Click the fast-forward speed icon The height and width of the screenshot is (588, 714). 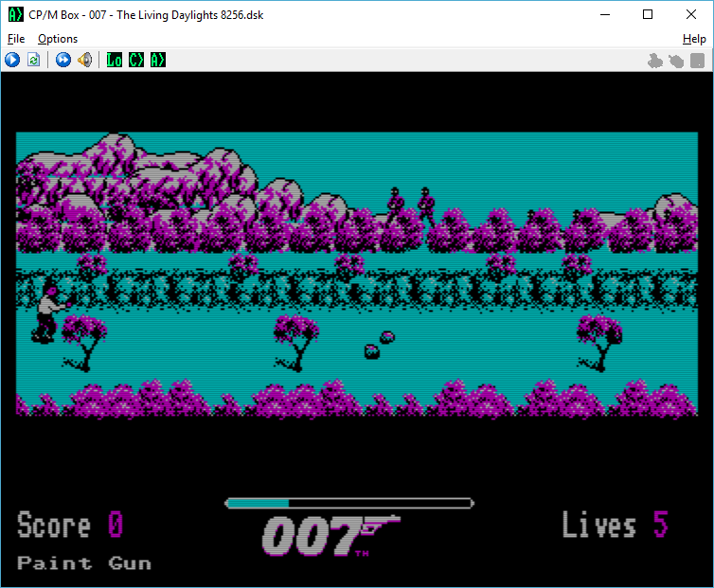pyautogui.click(x=63, y=60)
